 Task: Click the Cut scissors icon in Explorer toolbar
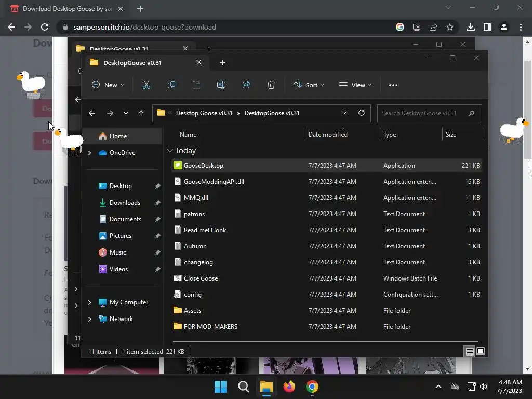[146, 85]
